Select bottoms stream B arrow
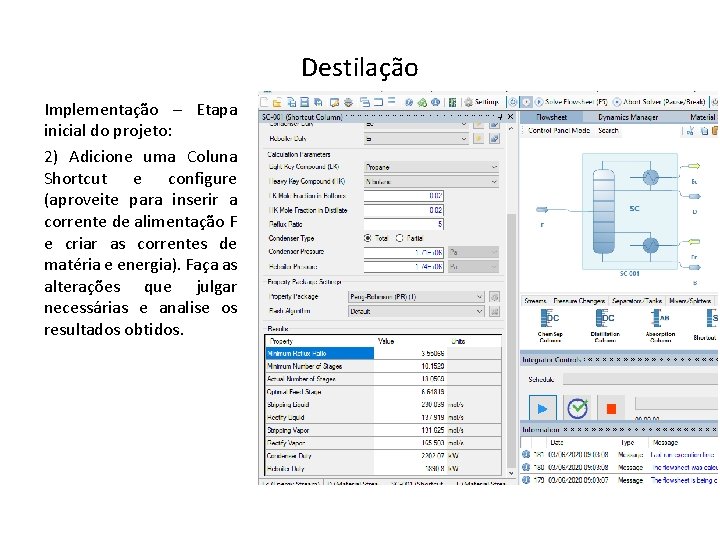Screen dimensions: 720x540 (694, 267)
